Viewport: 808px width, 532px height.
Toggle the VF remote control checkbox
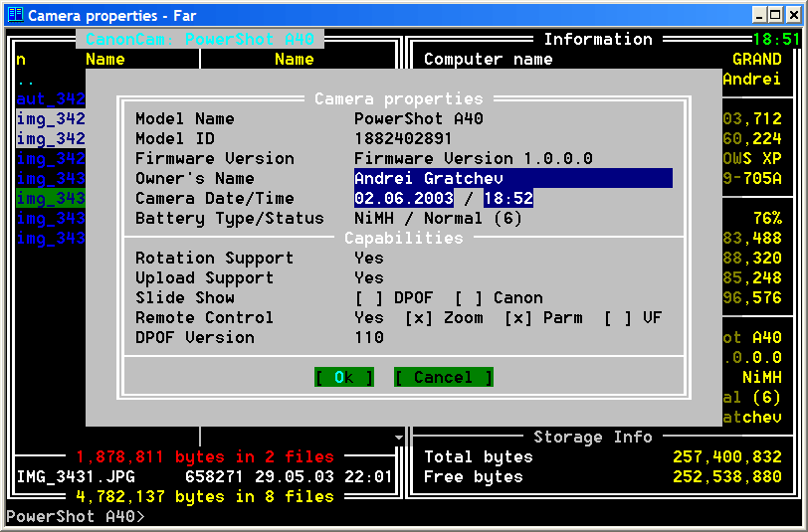coord(618,318)
